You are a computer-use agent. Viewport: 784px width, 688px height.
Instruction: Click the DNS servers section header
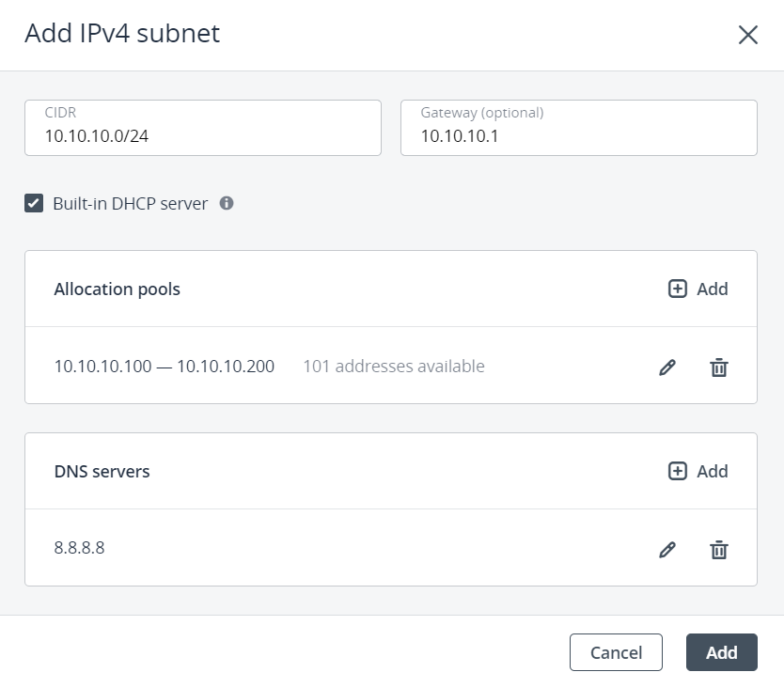102,471
